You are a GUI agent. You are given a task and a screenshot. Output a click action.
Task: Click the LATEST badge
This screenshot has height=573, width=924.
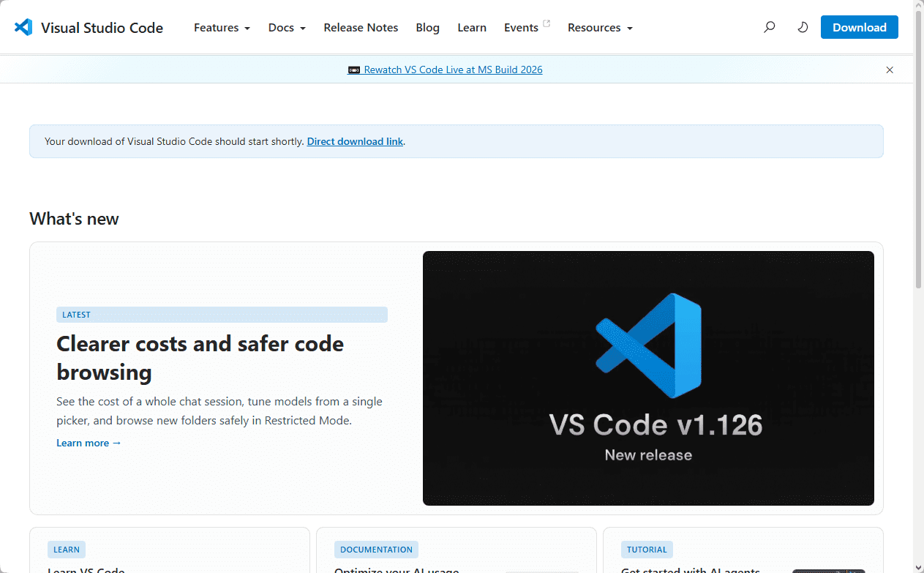tap(222, 315)
